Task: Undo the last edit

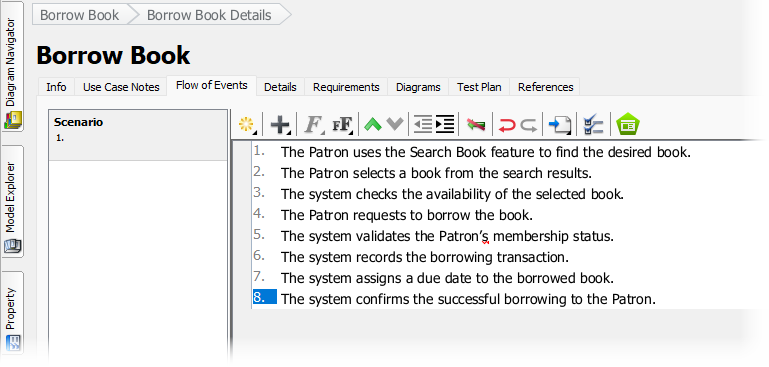Action: coord(507,125)
